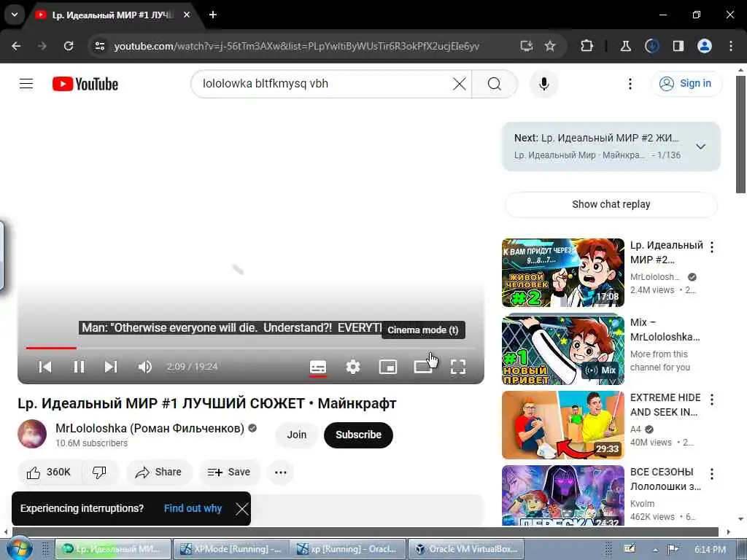Switch to miniplayer
747x560 pixels.
388,367
